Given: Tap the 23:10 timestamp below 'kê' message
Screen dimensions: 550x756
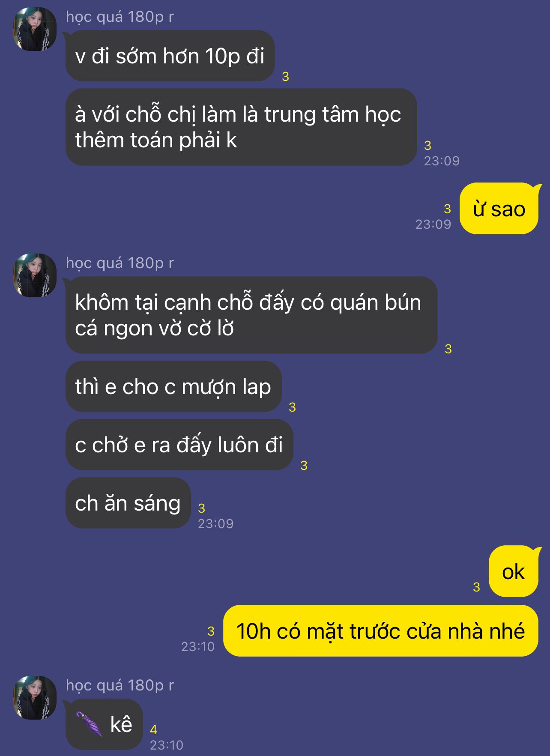Looking at the screenshot, I should click(167, 745).
